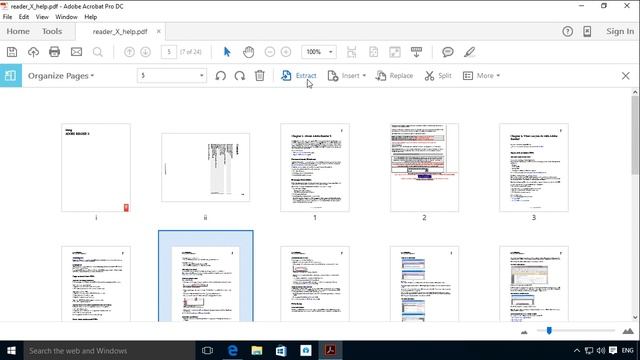Open the Windows Store taskbar icon
Image resolution: width=640 pixels, height=360 pixels.
pos(281,350)
